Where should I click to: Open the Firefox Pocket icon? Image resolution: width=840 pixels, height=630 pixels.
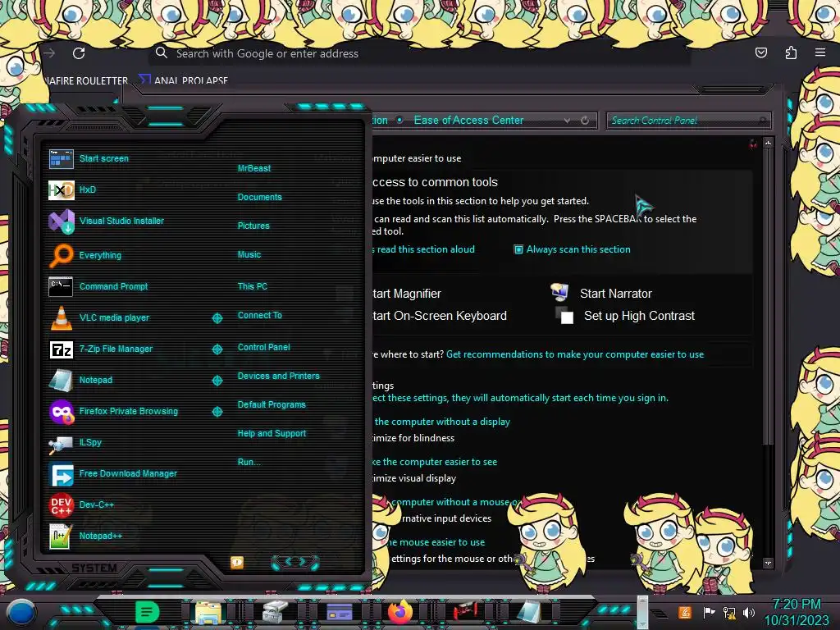(760, 52)
